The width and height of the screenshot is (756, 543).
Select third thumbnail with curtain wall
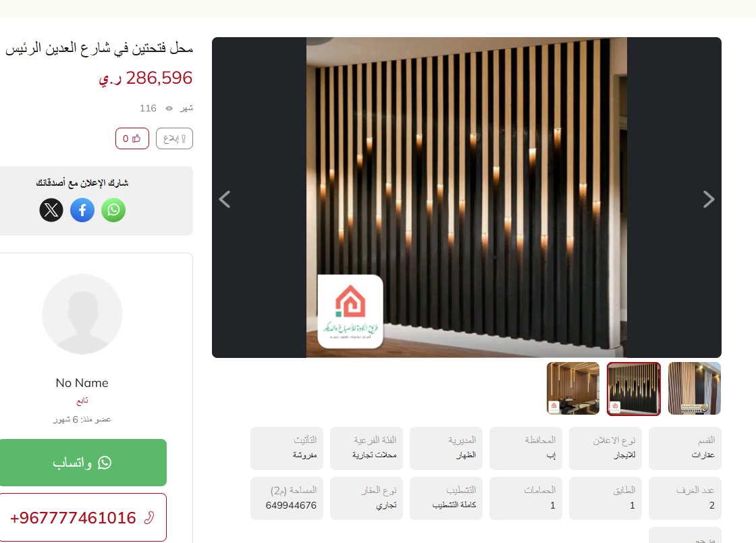click(x=695, y=388)
